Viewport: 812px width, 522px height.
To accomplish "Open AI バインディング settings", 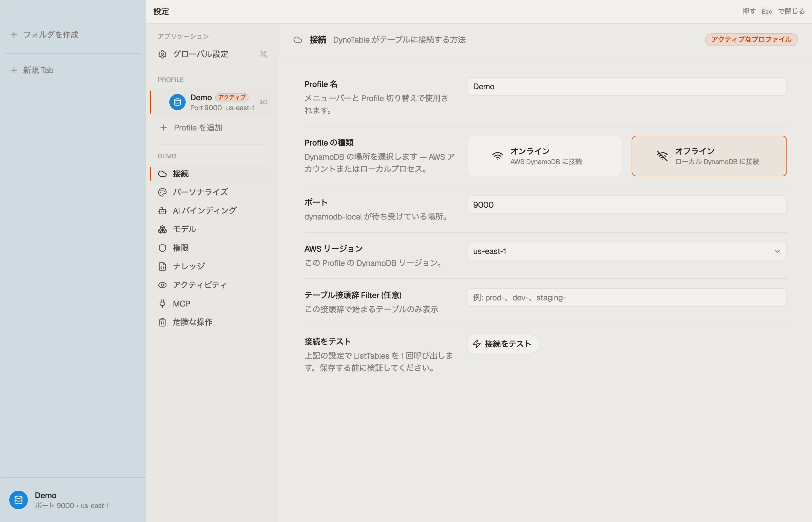I will pos(212,211).
